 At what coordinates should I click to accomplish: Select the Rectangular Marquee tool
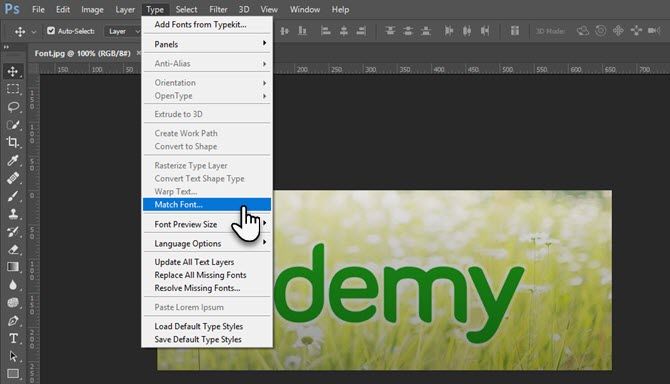point(13,89)
